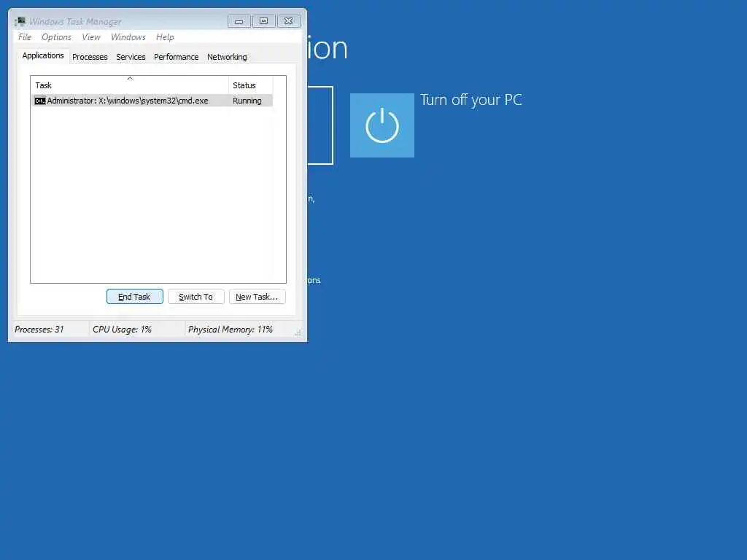This screenshot has height=560, width=747.
Task: Click the New Task... button
Action: pyautogui.click(x=258, y=297)
